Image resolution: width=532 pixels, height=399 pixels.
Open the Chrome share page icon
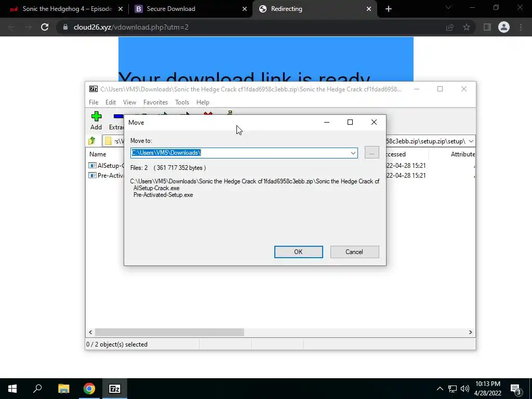click(x=450, y=27)
